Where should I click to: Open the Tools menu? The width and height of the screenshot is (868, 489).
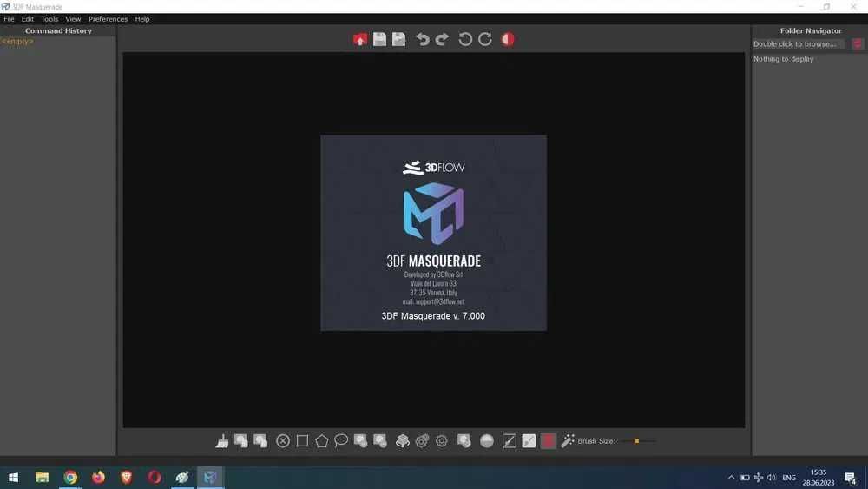click(49, 19)
